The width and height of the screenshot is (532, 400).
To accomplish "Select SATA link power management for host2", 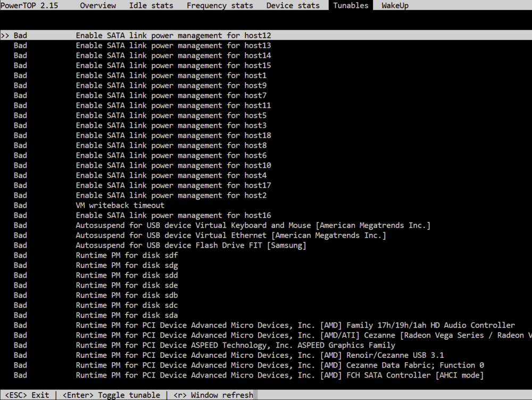I will (x=171, y=195).
